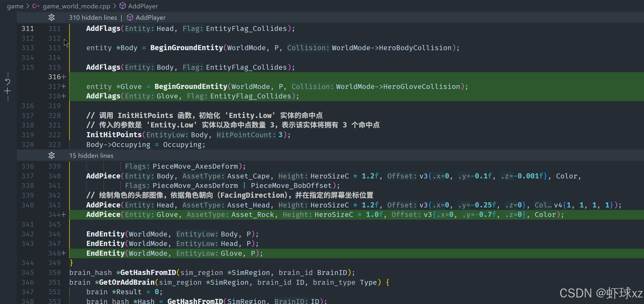
Task: Click the plus marker on line 316
Action: coord(64,77)
